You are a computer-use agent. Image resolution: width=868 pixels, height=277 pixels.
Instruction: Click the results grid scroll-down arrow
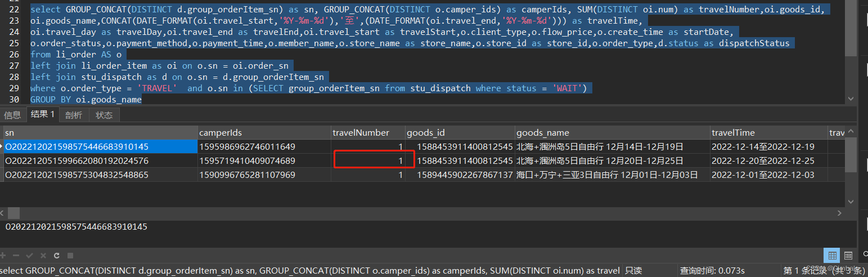click(x=851, y=202)
